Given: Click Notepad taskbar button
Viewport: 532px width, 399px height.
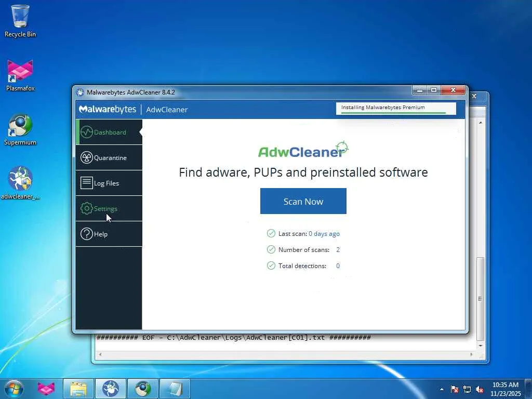Looking at the screenshot, I should pyautogui.click(x=175, y=389).
